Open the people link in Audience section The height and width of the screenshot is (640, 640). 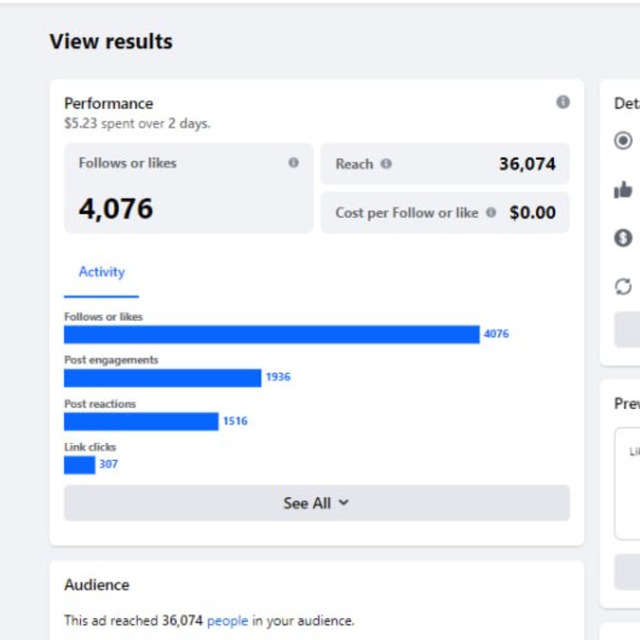(x=227, y=621)
